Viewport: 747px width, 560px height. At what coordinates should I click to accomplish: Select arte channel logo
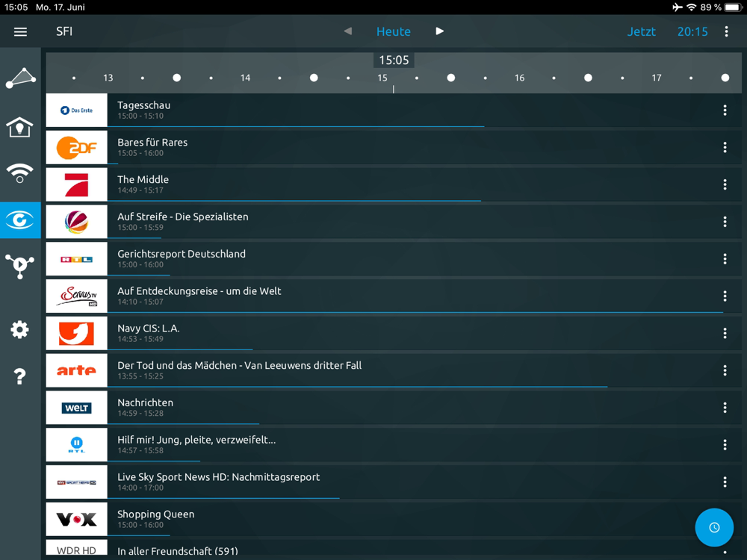click(x=77, y=370)
